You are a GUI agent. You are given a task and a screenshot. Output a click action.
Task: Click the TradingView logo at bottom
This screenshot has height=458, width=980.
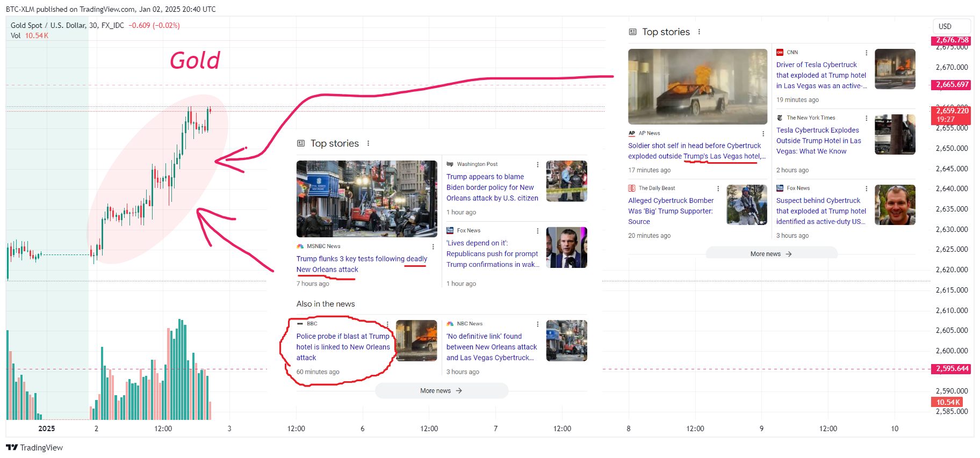coord(34,447)
